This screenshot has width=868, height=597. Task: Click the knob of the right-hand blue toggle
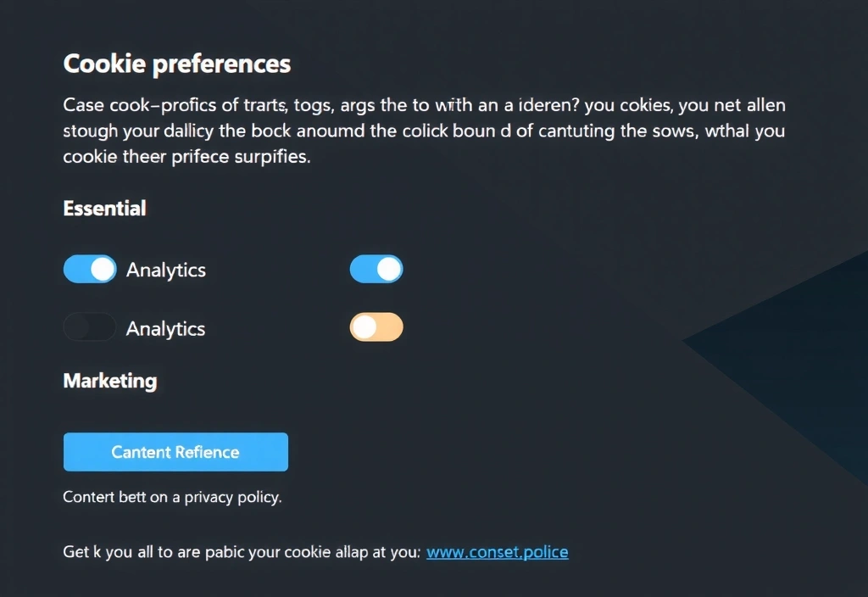coord(389,270)
